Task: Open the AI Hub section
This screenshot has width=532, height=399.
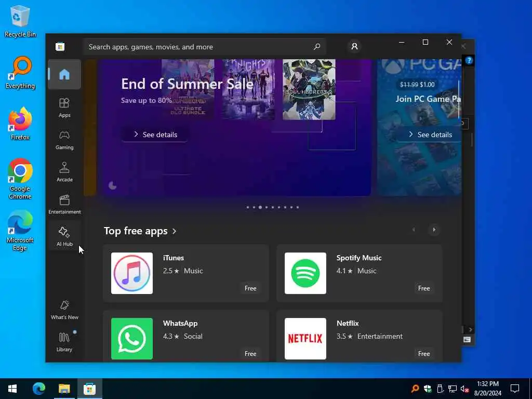Action: click(x=64, y=236)
